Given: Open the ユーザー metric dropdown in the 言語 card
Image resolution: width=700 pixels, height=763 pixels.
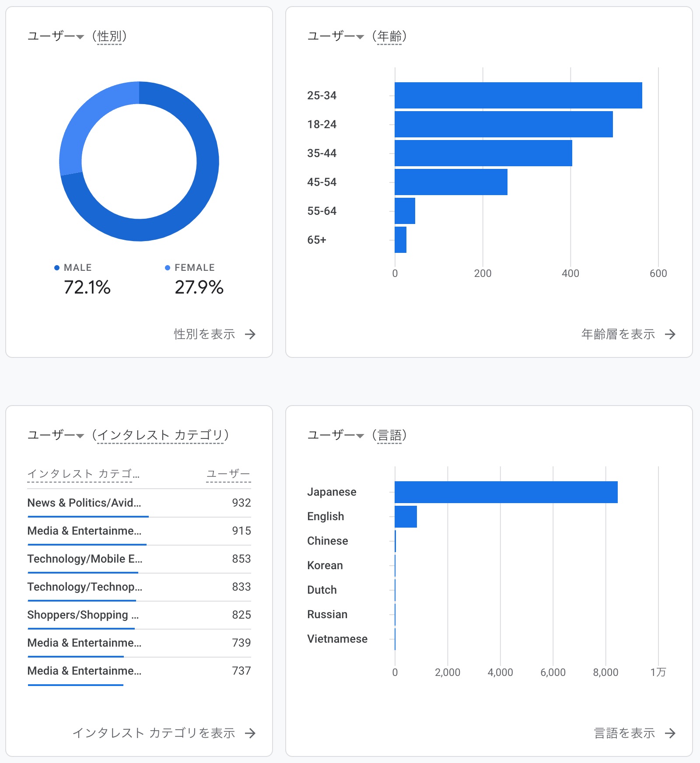Looking at the screenshot, I should click(336, 435).
